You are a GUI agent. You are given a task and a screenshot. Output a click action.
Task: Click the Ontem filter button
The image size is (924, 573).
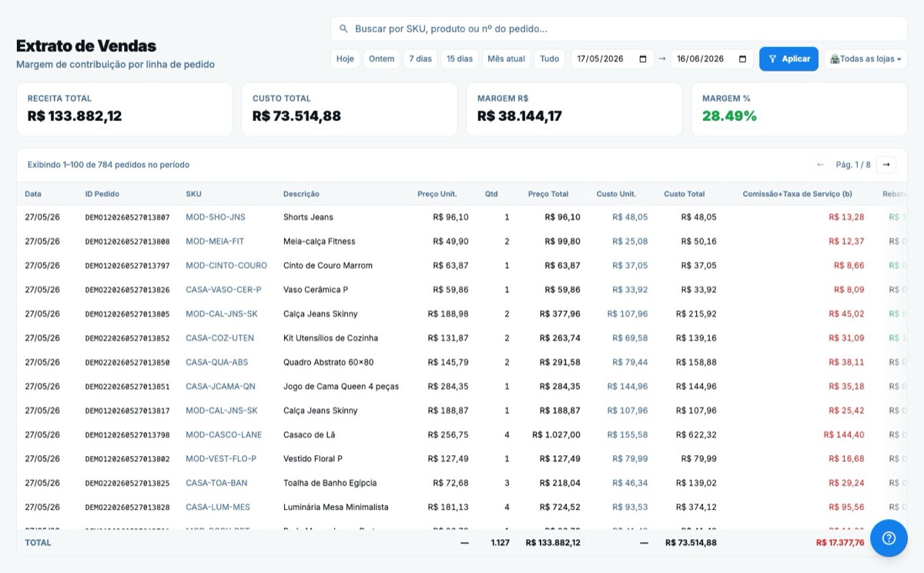click(381, 59)
